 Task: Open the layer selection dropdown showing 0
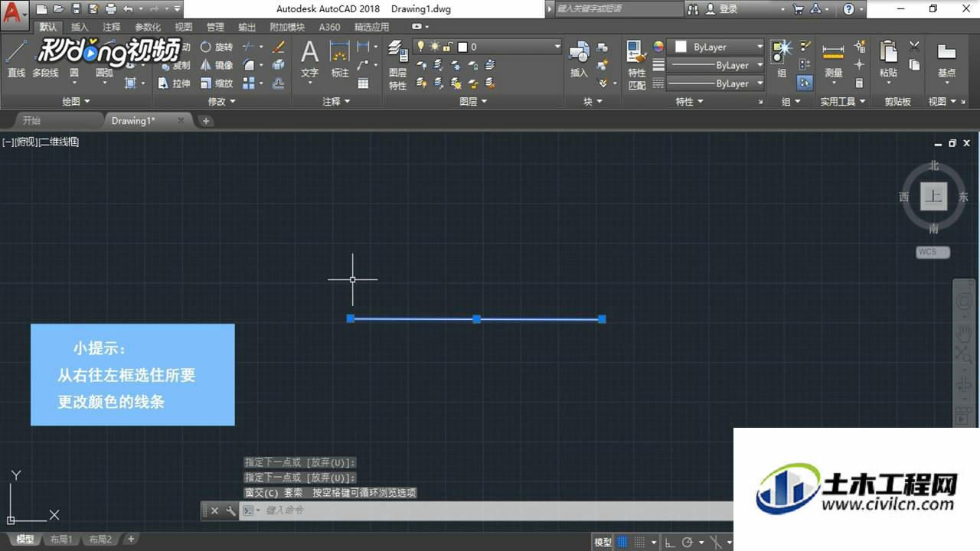pyautogui.click(x=488, y=47)
